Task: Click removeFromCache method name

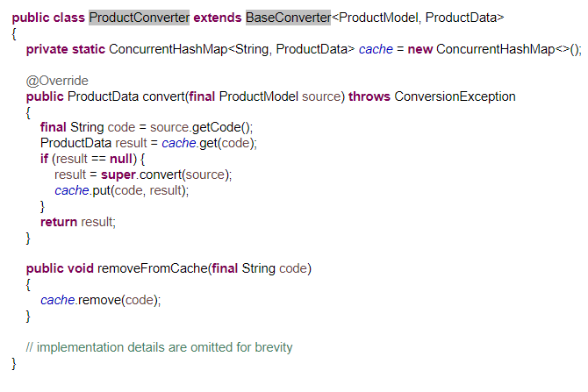Action: coord(152,268)
